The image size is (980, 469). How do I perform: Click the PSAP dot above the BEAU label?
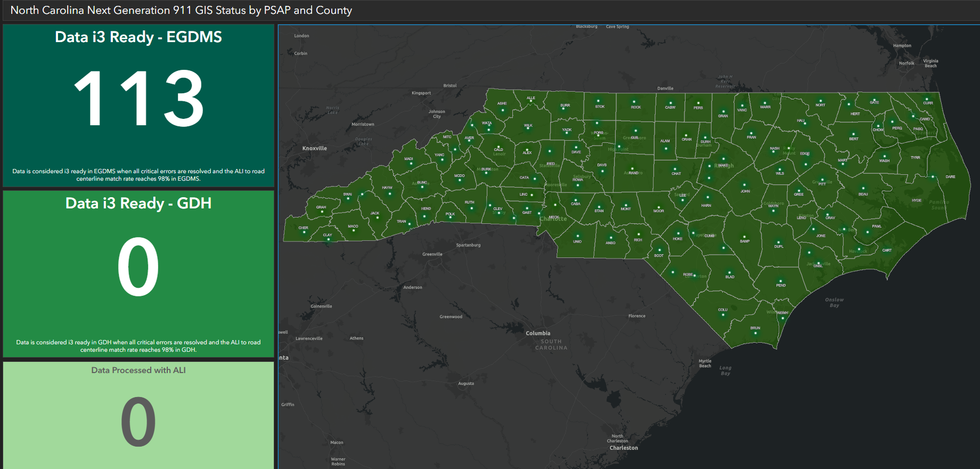[x=863, y=188]
